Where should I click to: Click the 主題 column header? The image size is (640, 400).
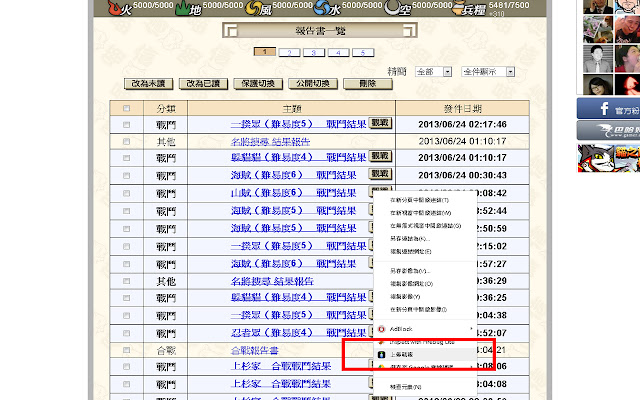click(x=291, y=109)
